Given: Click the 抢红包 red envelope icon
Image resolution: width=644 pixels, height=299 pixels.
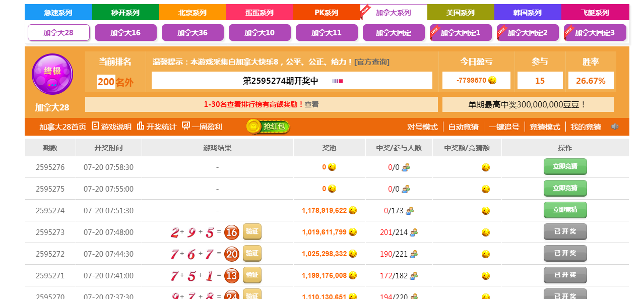Looking at the screenshot, I should [268, 127].
